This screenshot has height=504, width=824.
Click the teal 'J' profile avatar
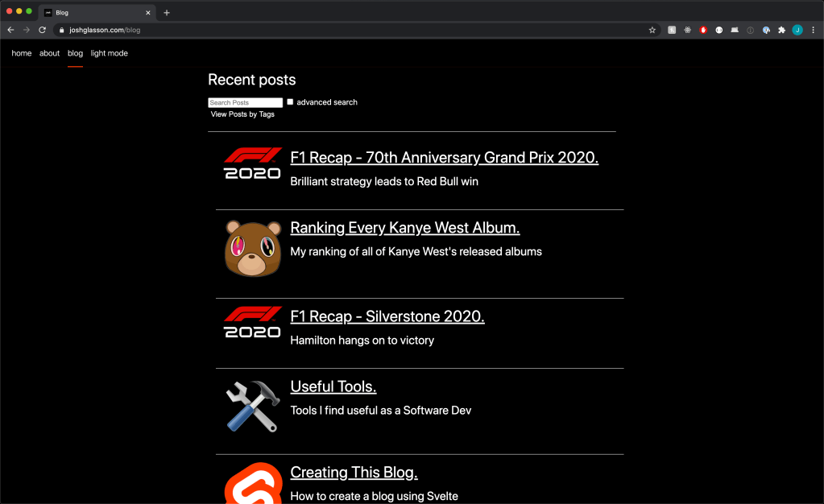click(797, 30)
